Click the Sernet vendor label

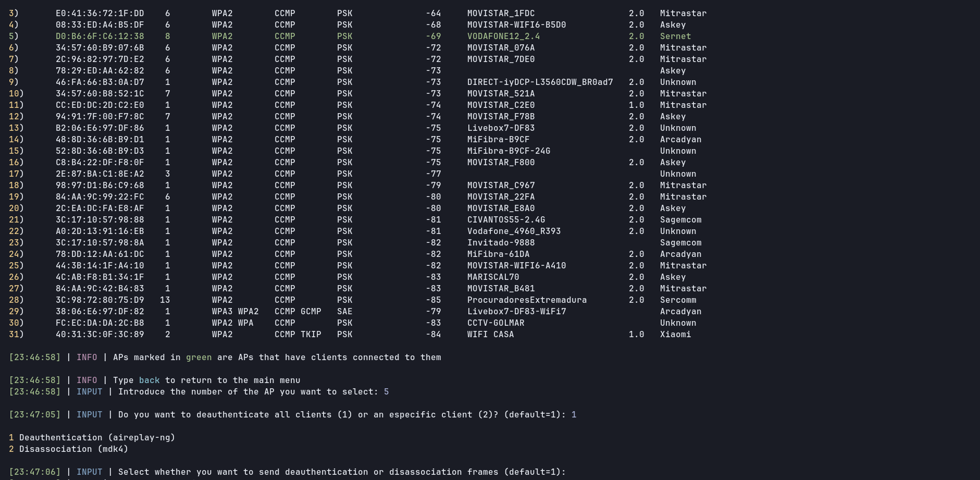pos(675,36)
